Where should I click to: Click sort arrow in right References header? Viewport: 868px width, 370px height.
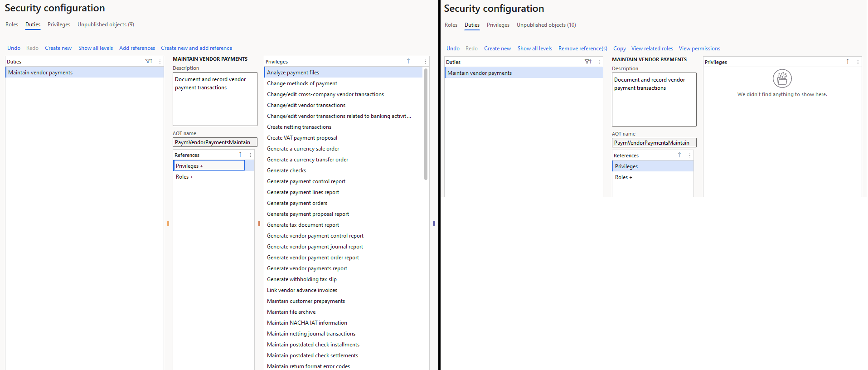(x=679, y=155)
